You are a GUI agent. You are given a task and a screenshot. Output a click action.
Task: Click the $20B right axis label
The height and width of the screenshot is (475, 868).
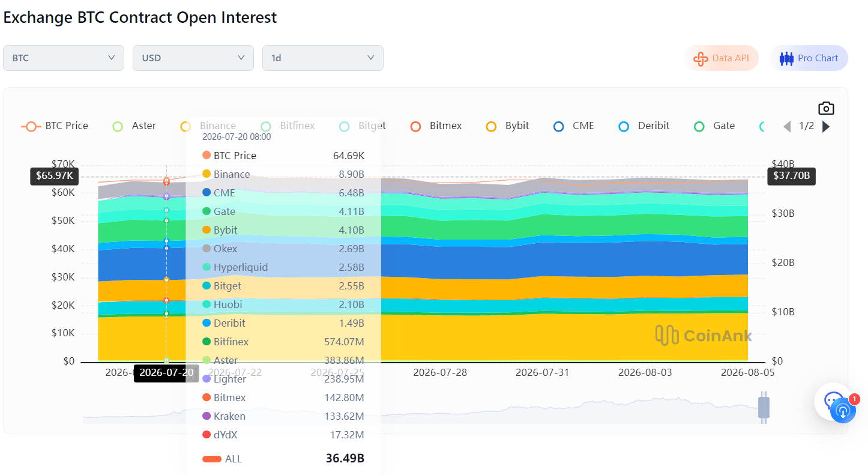783,263
